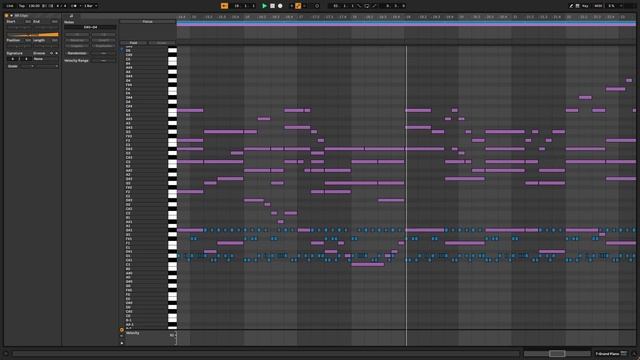Click the Set button beside End
Image resolution: width=640 pixels, height=360 pixels.
click(x=54, y=21)
